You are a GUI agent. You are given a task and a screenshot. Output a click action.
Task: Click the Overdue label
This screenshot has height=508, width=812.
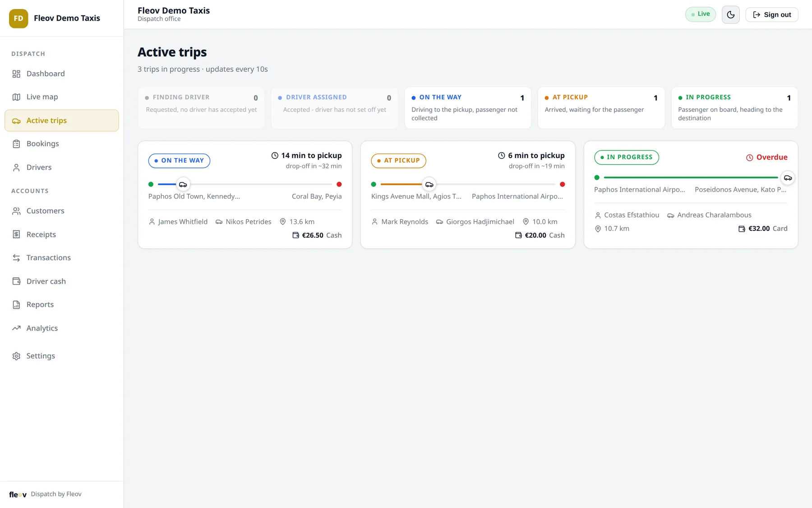(x=772, y=157)
